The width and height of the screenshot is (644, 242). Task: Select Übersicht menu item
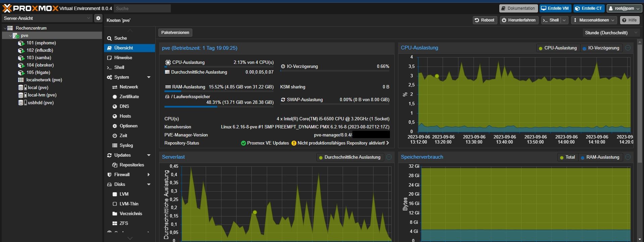pos(130,48)
